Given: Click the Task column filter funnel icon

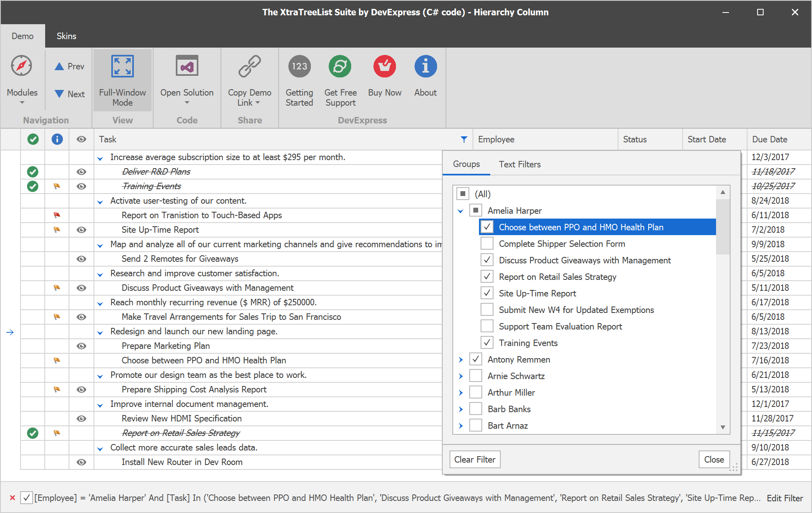Looking at the screenshot, I should point(464,139).
